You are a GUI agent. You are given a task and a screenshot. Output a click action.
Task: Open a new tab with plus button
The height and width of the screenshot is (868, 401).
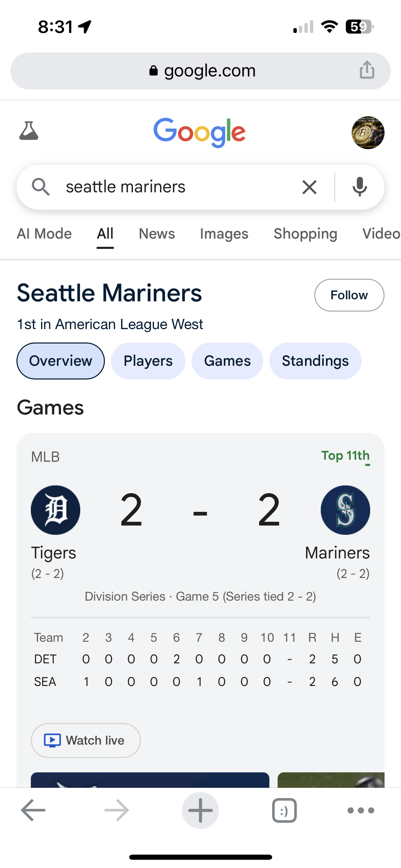pyautogui.click(x=200, y=810)
